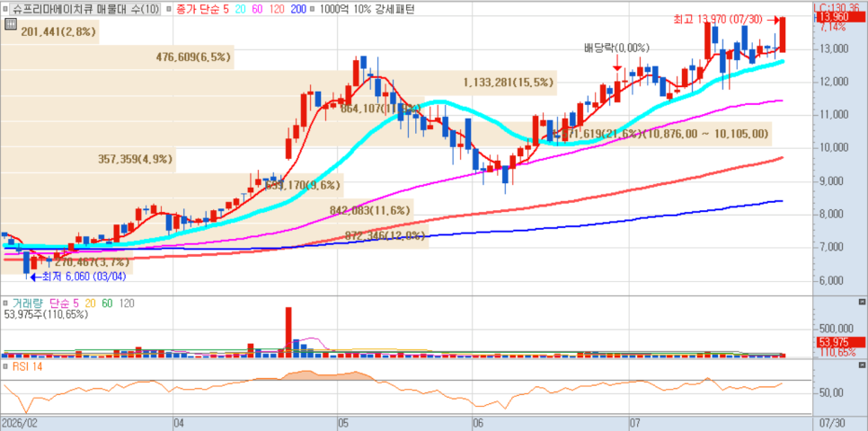Image resolution: width=868 pixels, height=431 pixels.
Task: Click the 07/30 date in the corner
Action: pyautogui.click(x=831, y=423)
